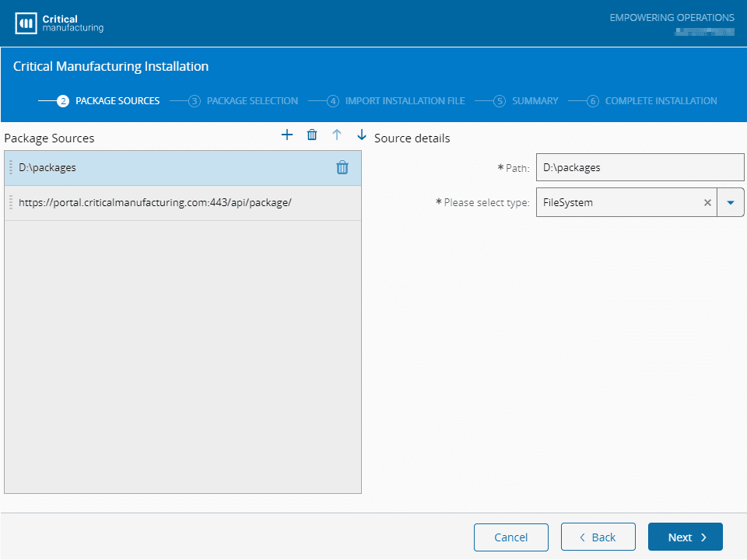Go to step 3 Package Selection
Viewport: 747px width, 560px height.
[244, 101]
